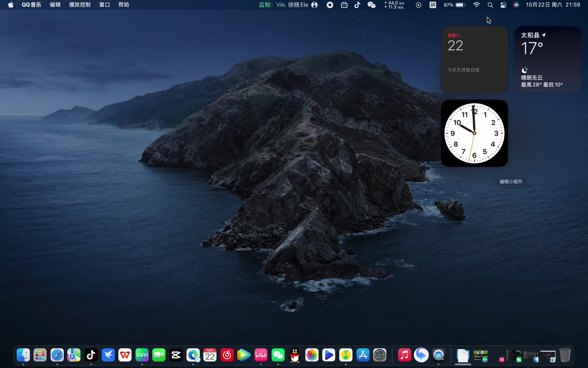Switch to QQ音乐 in the Dock
This screenshot has width=588, height=368.
click(x=346, y=355)
